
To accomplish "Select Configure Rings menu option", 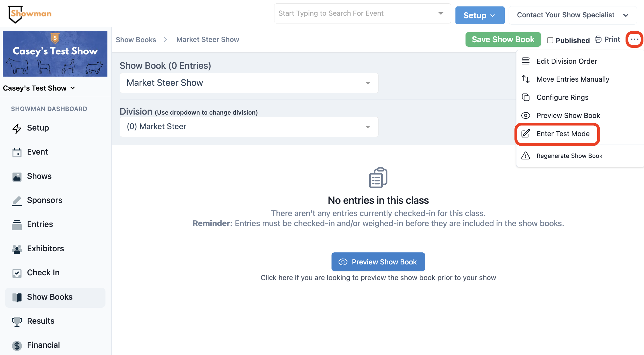I will tap(562, 97).
